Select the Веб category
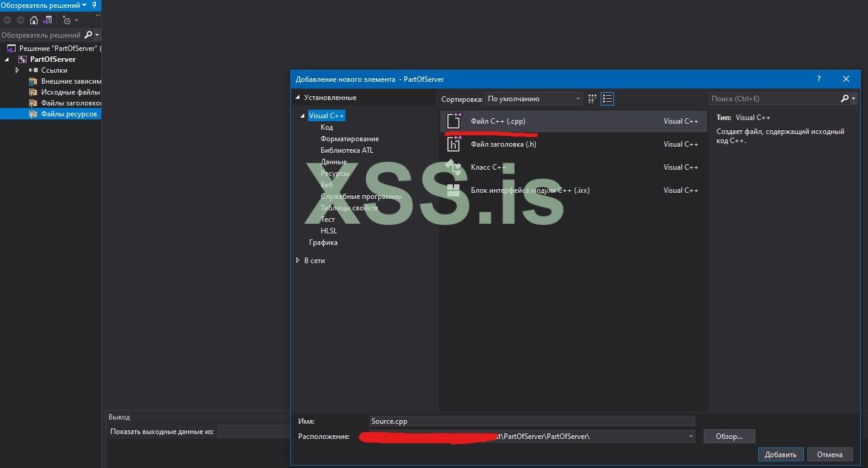The image size is (868, 468). coord(327,185)
